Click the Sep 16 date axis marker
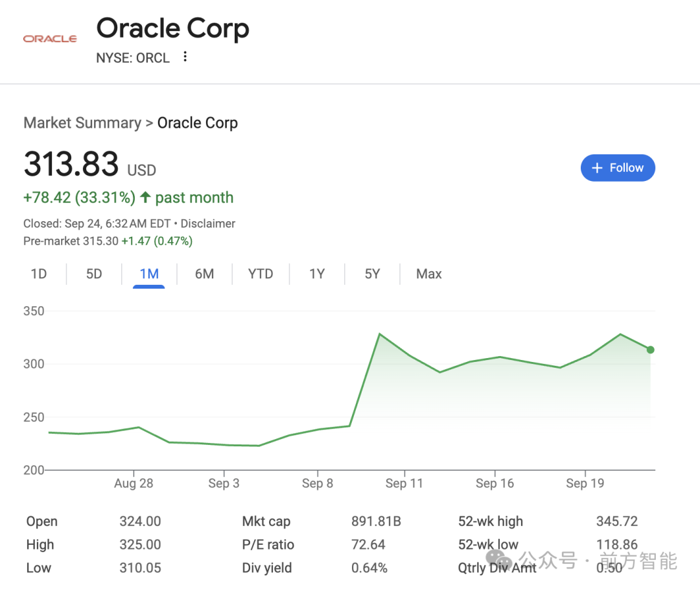Image resolution: width=700 pixels, height=589 pixels. click(x=495, y=483)
